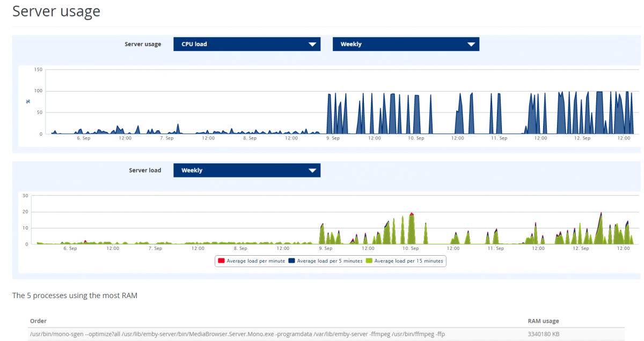Image resolution: width=644 pixels, height=341 pixels.
Task: Click the 3340180 KB RAM value
Action: coord(544,334)
